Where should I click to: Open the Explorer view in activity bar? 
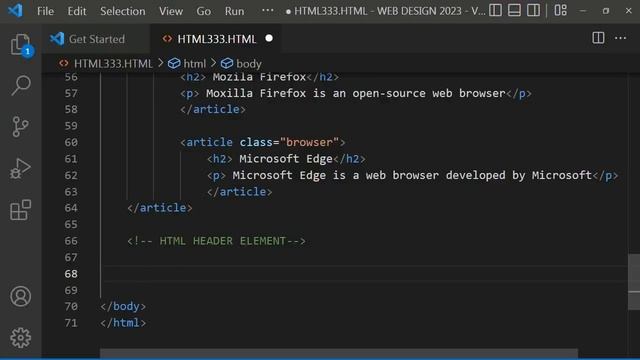[x=20, y=44]
